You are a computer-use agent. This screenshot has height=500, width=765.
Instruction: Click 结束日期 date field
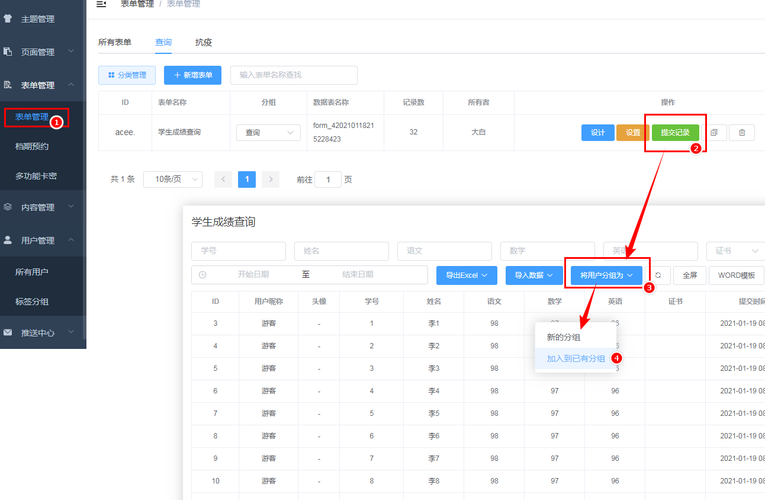coord(358,275)
